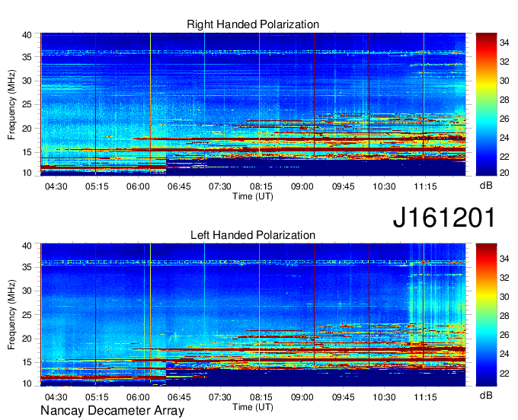Click the Right Handed plot's colorbar

point(486,104)
